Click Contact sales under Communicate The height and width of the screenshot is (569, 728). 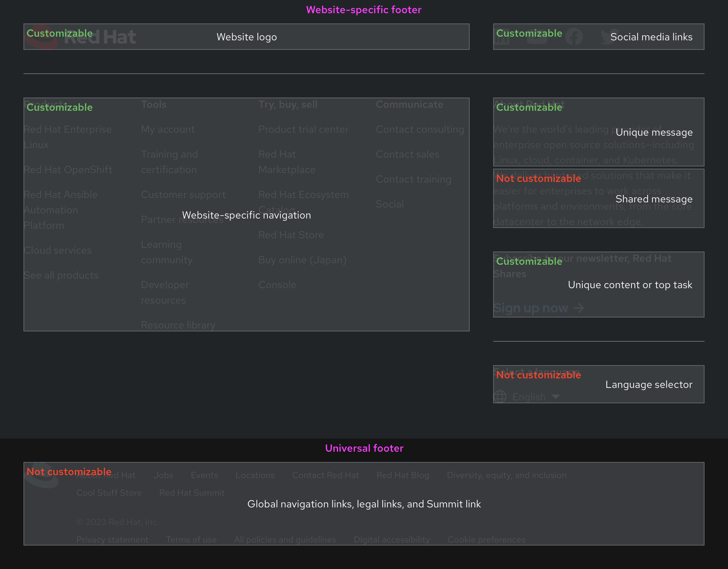click(407, 154)
